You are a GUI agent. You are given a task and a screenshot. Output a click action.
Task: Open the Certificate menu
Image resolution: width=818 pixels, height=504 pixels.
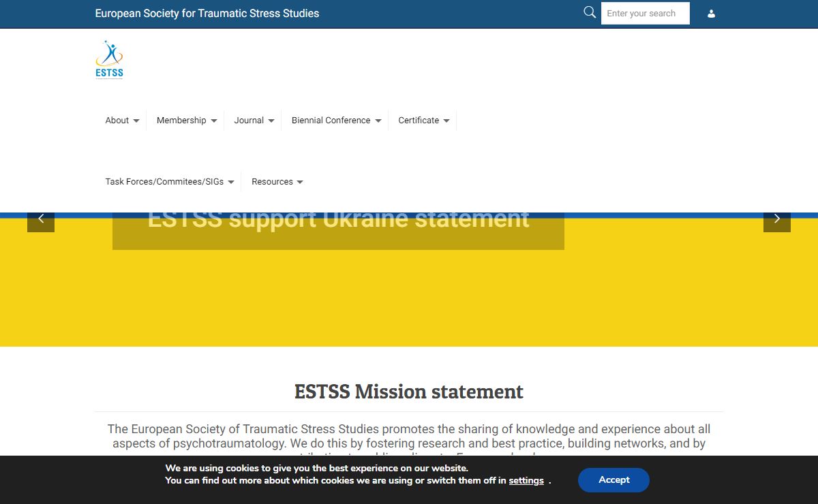tap(419, 121)
